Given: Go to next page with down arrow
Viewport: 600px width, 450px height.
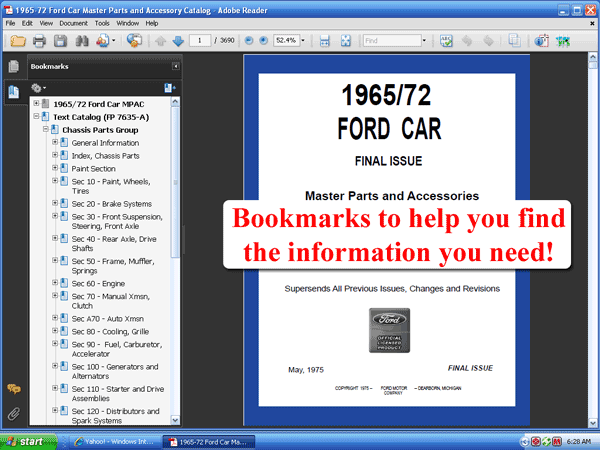Looking at the screenshot, I should click(177, 41).
